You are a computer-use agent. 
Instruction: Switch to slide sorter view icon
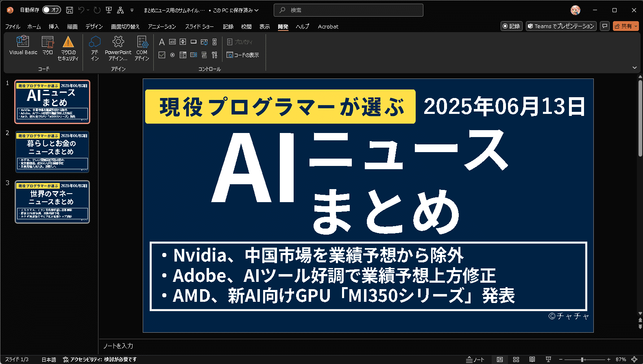(x=516, y=360)
